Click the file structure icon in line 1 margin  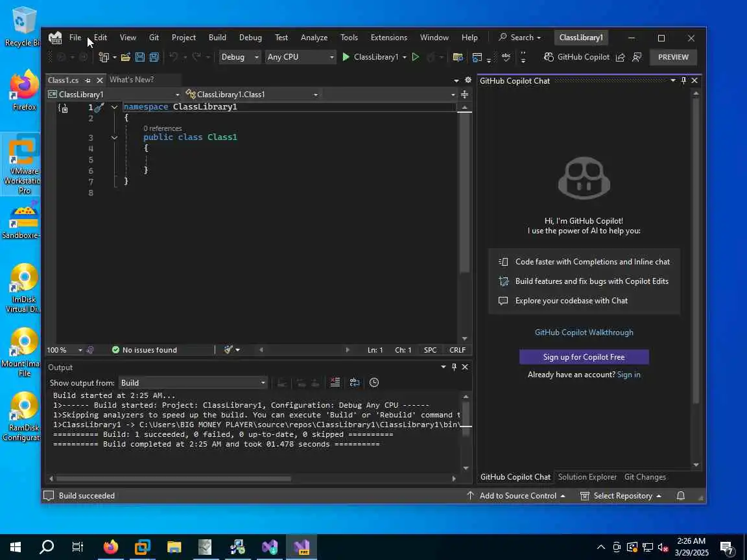point(63,108)
